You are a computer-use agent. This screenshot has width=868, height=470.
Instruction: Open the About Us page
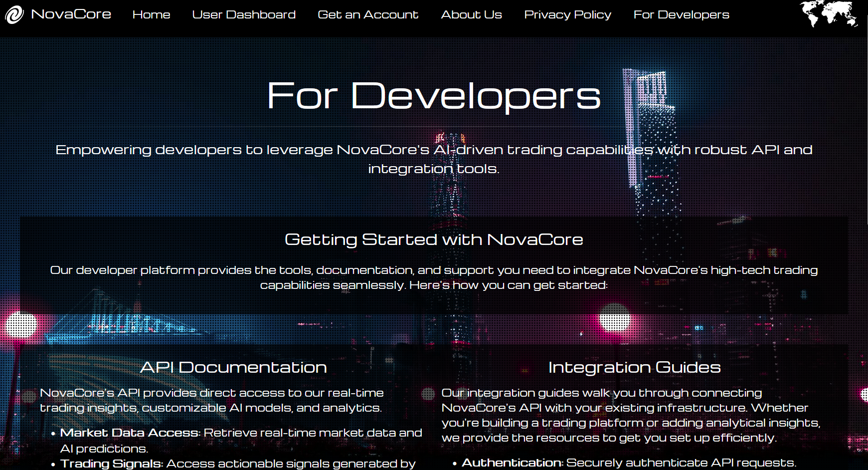click(x=471, y=15)
